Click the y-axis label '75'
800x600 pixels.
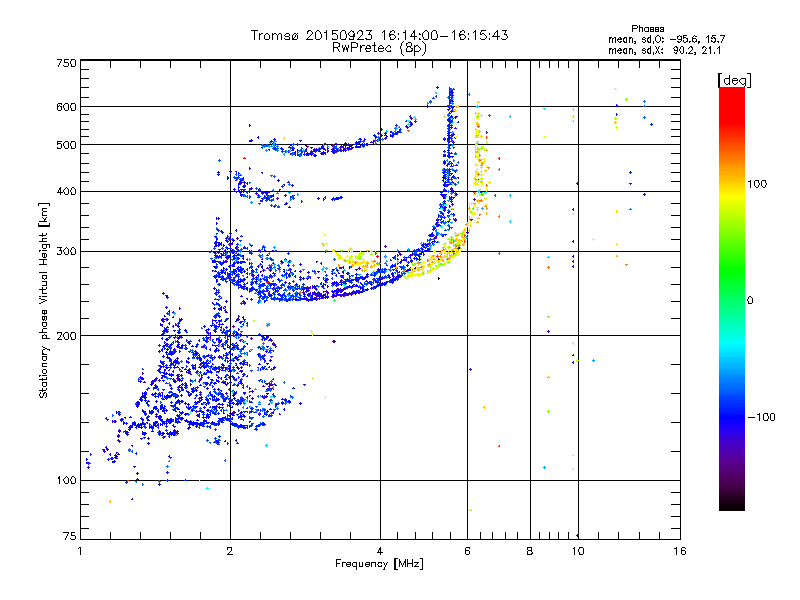(x=70, y=536)
